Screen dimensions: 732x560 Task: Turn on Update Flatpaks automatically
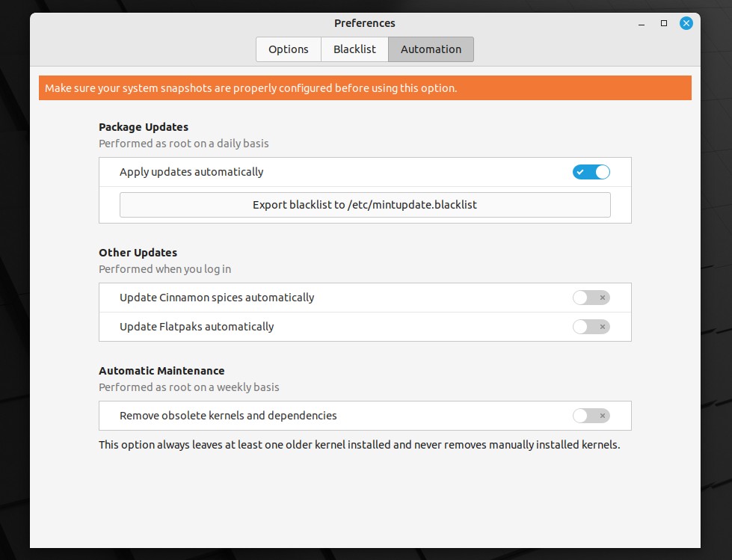point(591,327)
